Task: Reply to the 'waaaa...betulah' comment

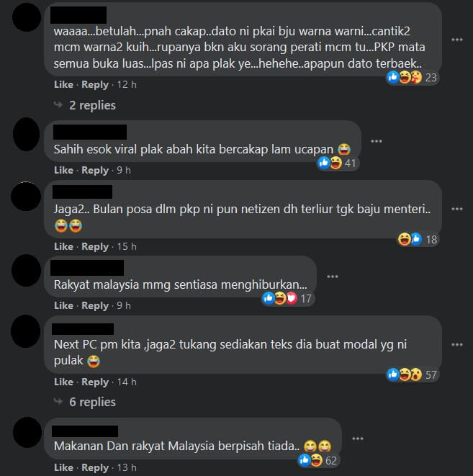Action: point(94,85)
